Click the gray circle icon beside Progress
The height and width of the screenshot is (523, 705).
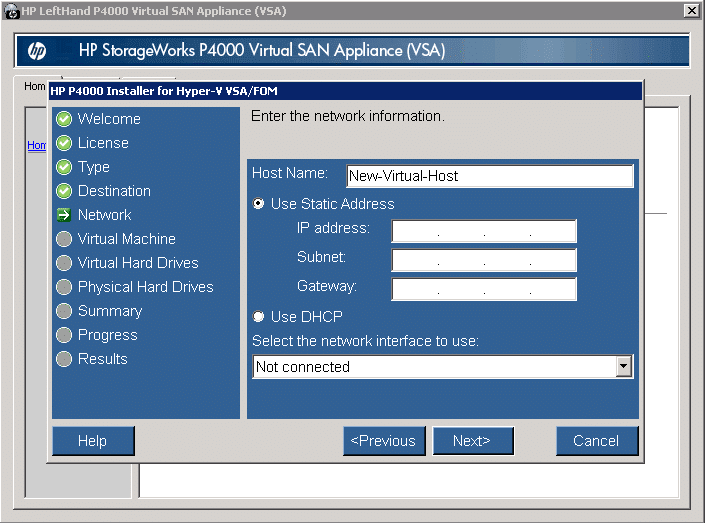[64, 335]
